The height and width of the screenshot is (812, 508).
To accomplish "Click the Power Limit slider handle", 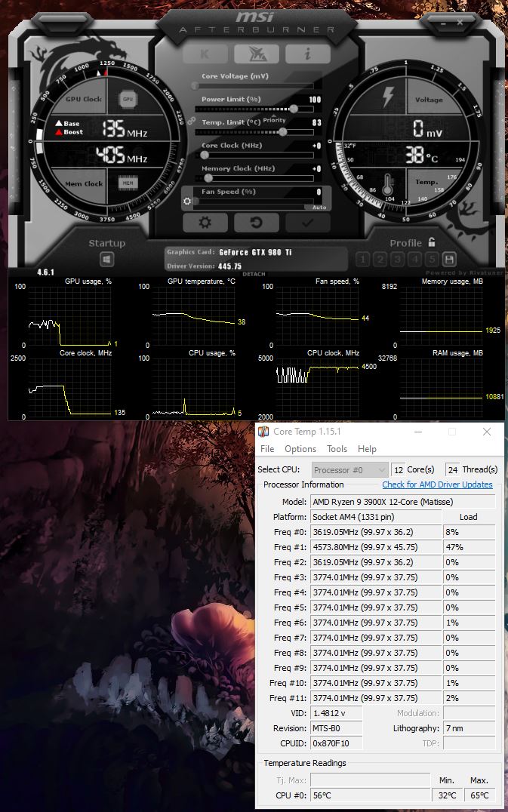I will [294, 109].
